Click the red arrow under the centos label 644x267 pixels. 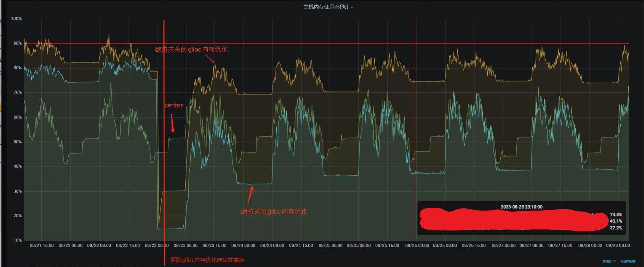(x=172, y=123)
